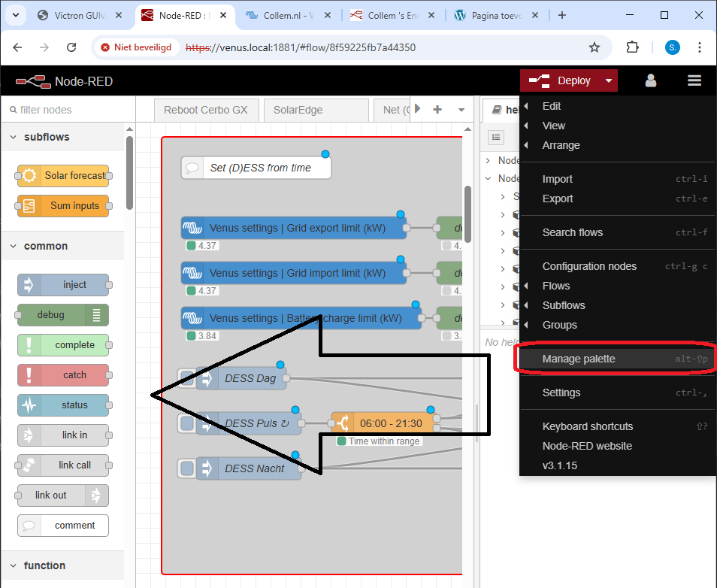Viewport: 717px width, 588px height.
Task: Click the palette vertical scrollbar
Action: pyautogui.click(x=130, y=173)
